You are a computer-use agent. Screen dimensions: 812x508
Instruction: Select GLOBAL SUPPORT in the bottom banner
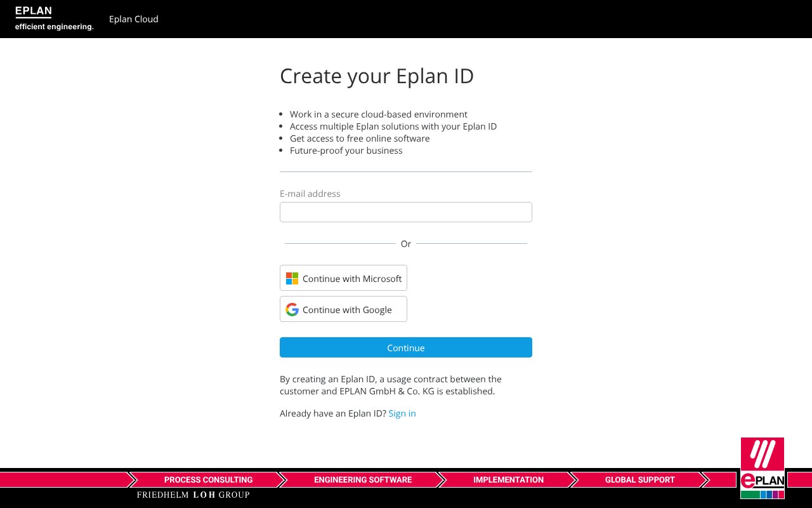(x=640, y=479)
